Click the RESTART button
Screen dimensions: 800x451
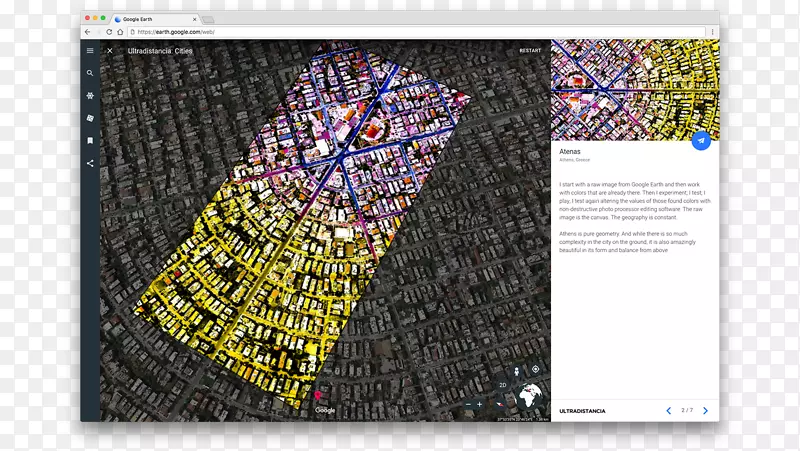[530, 51]
